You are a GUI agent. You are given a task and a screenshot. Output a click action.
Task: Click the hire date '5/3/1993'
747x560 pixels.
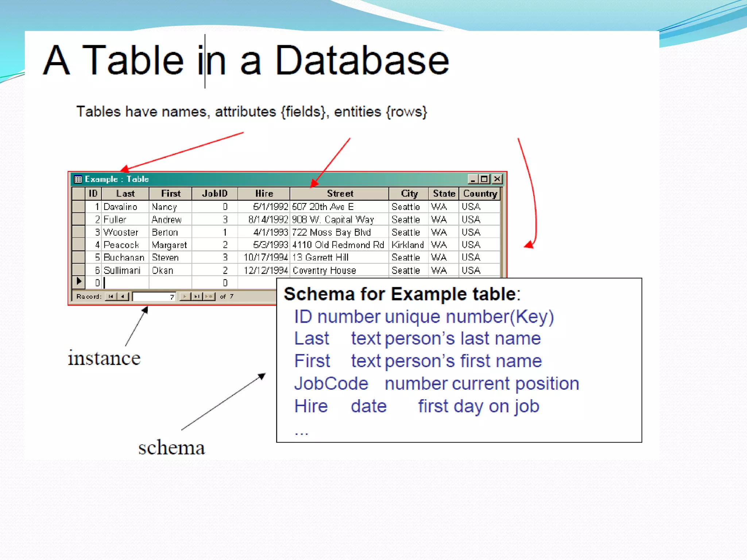264,245
